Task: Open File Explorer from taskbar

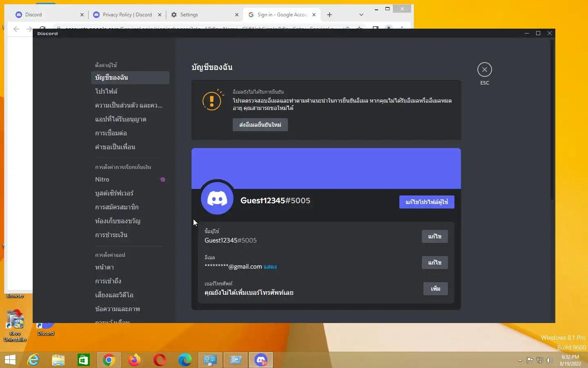Action: click(x=58, y=360)
